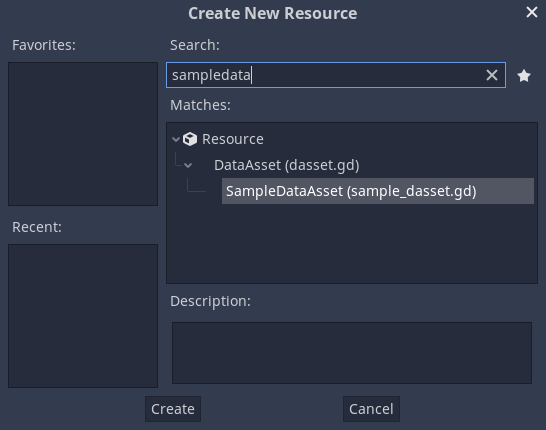
Task: Click the Cancel button
Action: 371,409
